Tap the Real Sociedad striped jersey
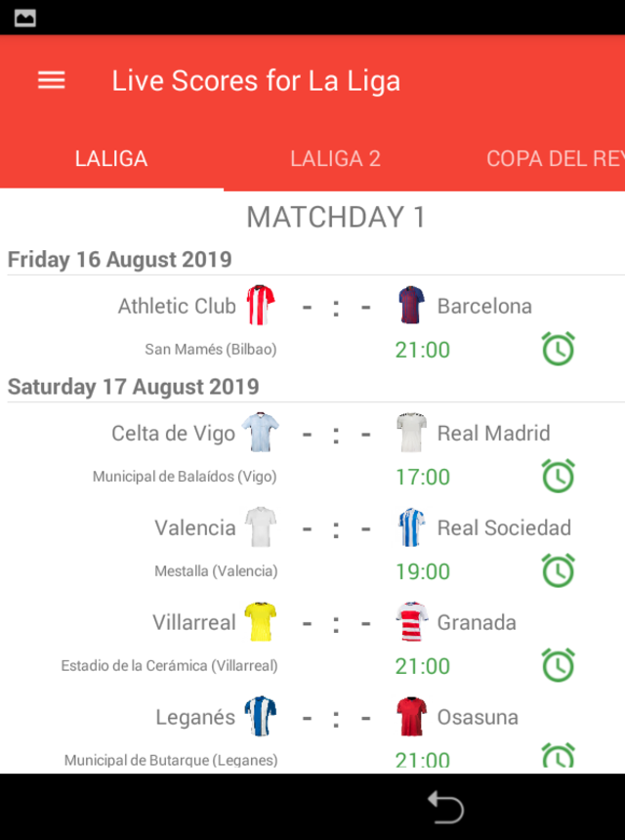Screen dimensions: 625x840 coord(412,527)
